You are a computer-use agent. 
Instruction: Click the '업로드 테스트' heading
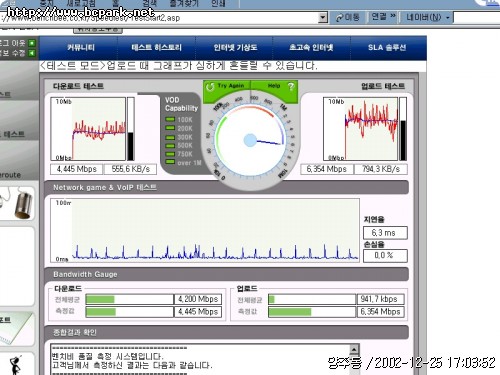coord(383,86)
